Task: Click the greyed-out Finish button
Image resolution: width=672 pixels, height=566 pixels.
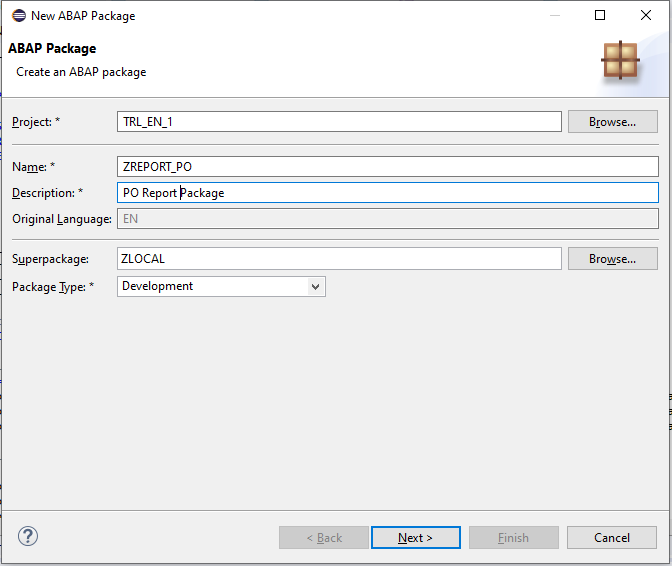Action: (x=514, y=537)
